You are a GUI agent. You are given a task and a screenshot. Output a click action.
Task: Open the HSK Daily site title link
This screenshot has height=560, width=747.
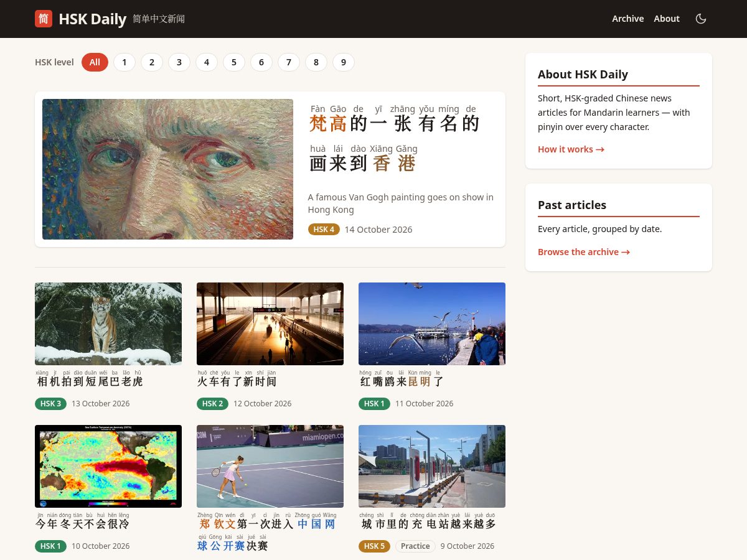click(93, 19)
